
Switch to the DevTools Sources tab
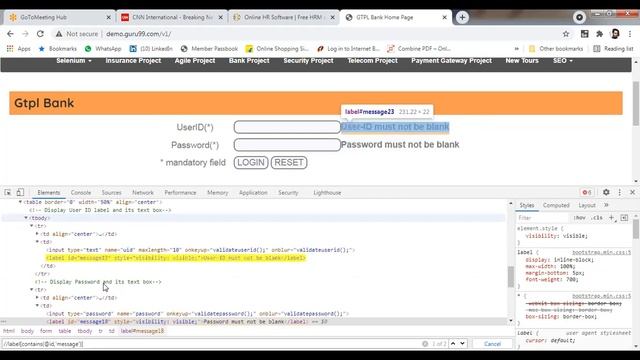point(111,193)
